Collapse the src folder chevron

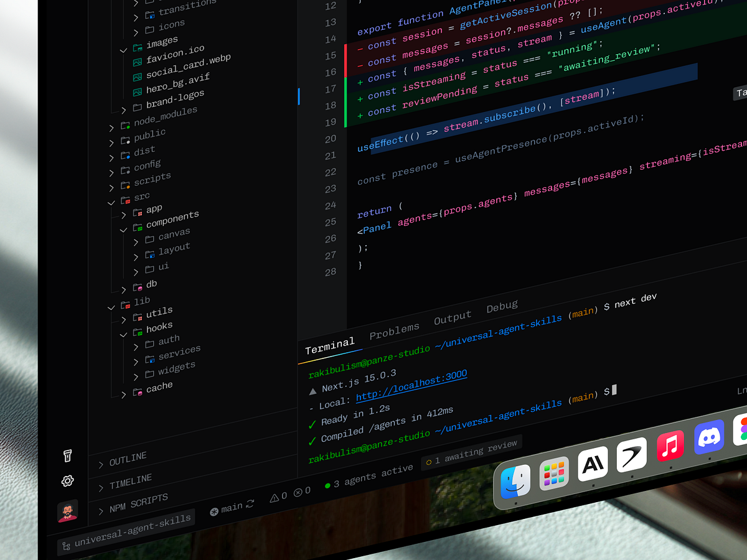[x=111, y=202]
